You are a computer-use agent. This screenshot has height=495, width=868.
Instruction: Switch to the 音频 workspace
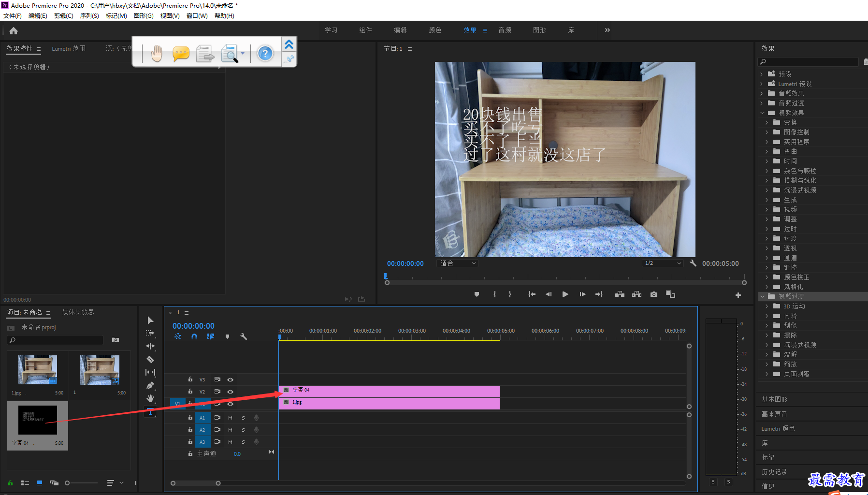(x=505, y=30)
